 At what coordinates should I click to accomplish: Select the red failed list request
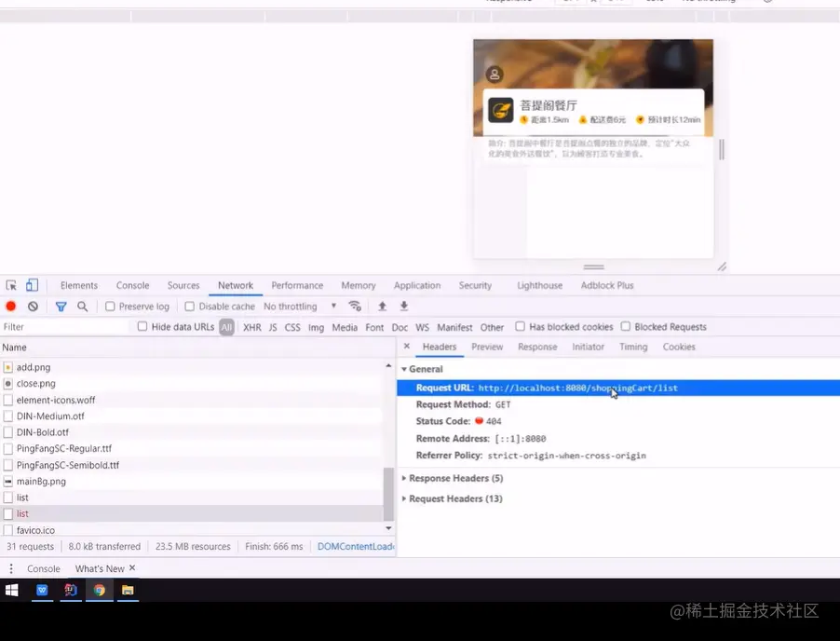(x=192, y=513)
